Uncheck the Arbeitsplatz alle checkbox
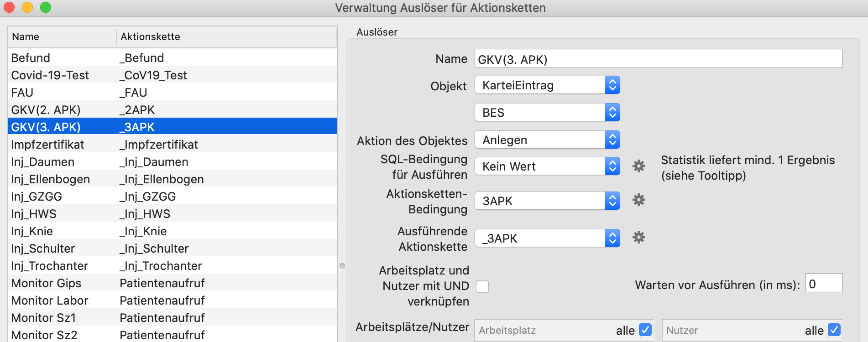The width and height of the screenshot is (868, 342). tap(645, 330)
